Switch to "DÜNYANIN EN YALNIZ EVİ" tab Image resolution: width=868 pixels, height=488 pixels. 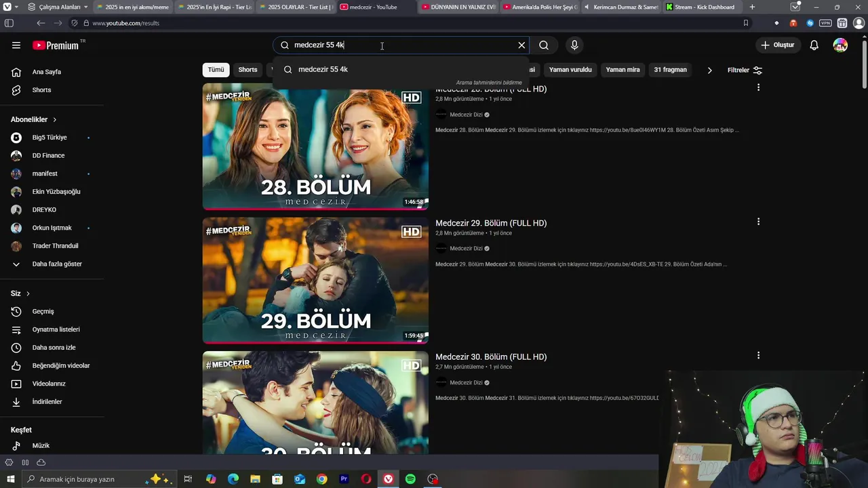click(x=458, y=7)
